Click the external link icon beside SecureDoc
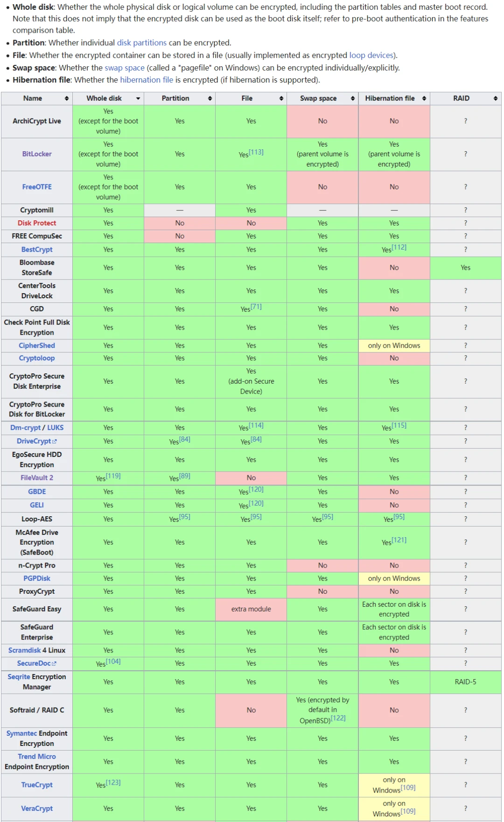The width and height of the screenshot is (504, 822). pos(54,663)
